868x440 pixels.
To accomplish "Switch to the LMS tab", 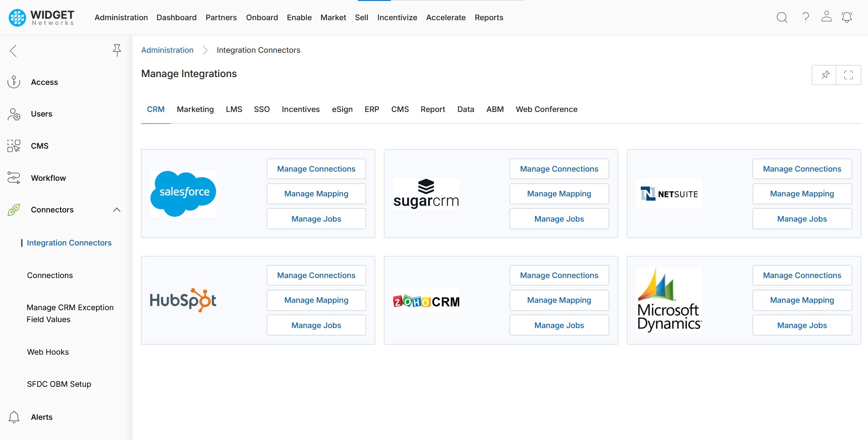I will pyautogui.click(x=234, y=109).
